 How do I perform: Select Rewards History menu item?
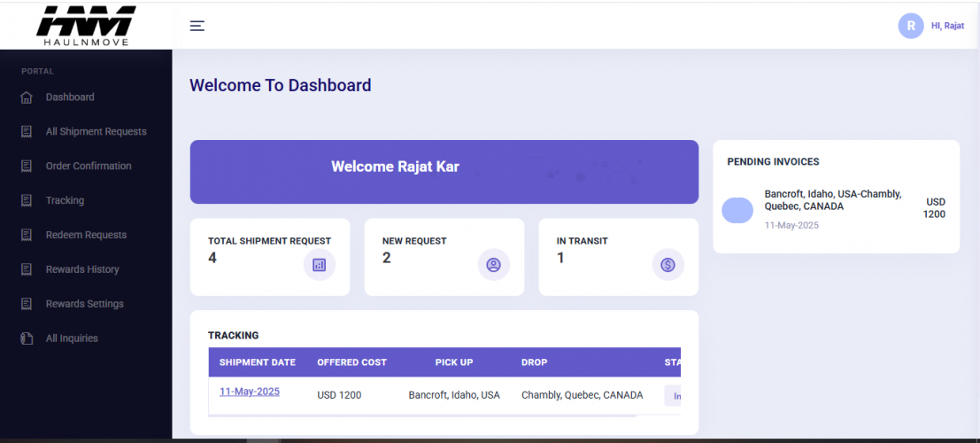point(82,270)
